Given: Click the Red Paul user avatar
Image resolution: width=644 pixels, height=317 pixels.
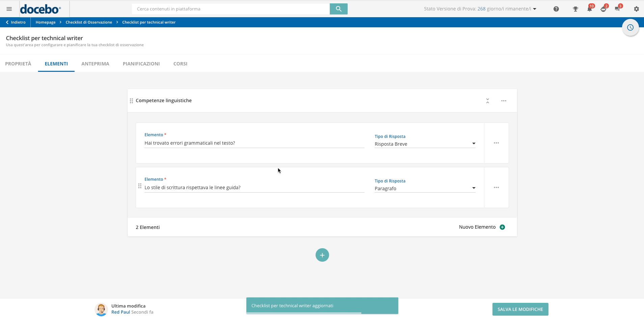Looking at the screenshot, I should point(101,309).
